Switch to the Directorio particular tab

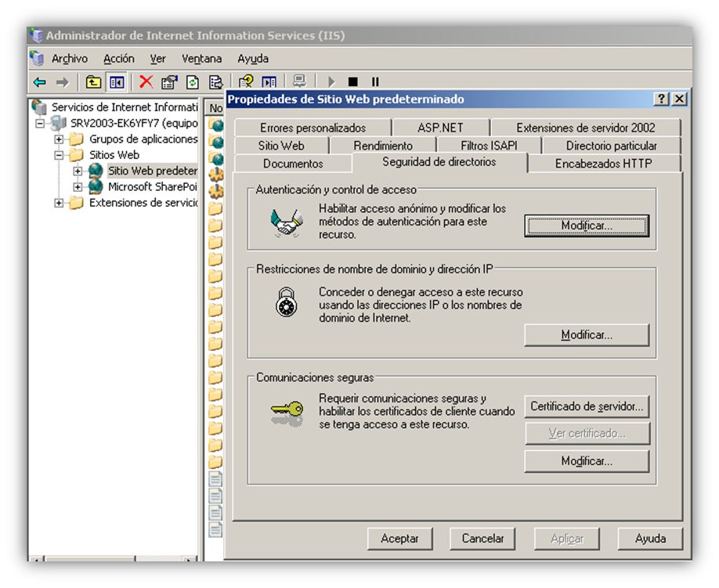click(x=611, y=146)
